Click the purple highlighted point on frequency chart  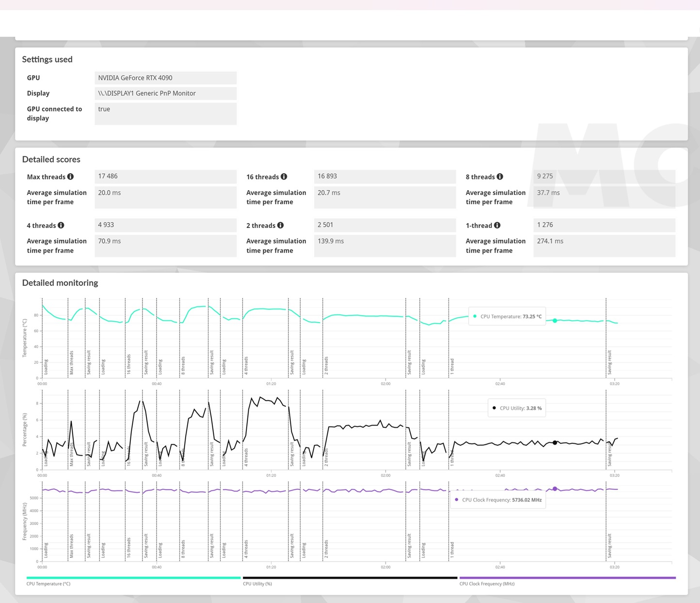(x=555, y=489)
